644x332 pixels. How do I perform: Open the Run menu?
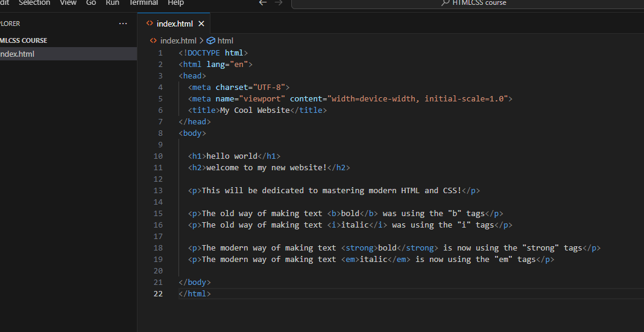pyautogui.click(x=112, y=3)
